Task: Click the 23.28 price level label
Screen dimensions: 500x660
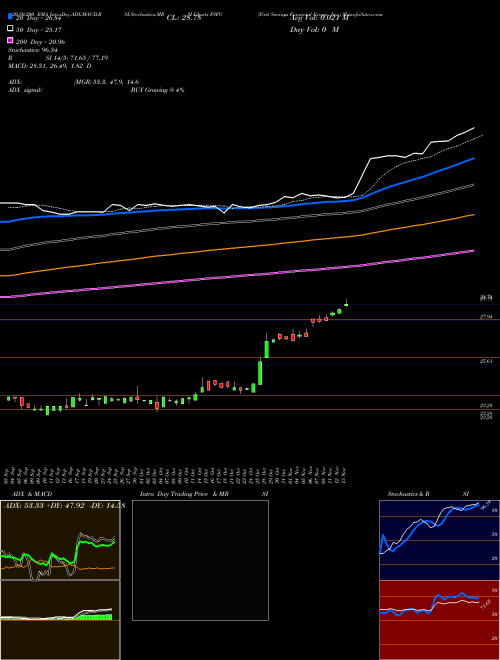Action: 486,405
